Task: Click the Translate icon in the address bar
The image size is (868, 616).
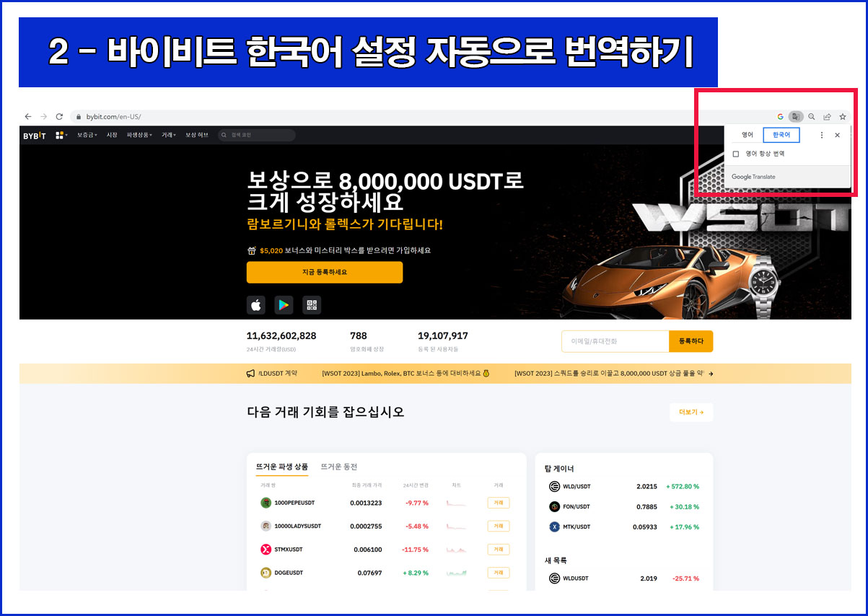Action: [x=796, y=116]
